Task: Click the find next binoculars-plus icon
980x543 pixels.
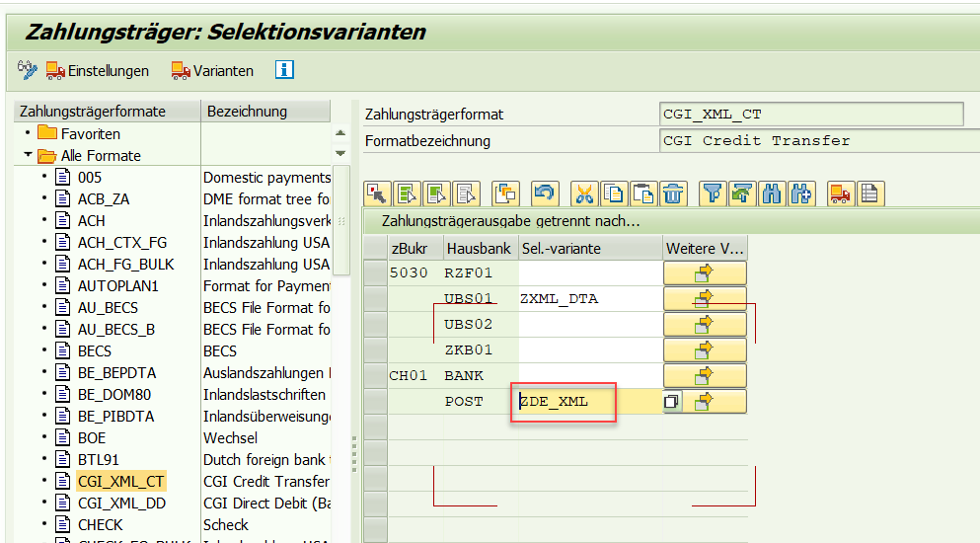Action: coord(799,194)
